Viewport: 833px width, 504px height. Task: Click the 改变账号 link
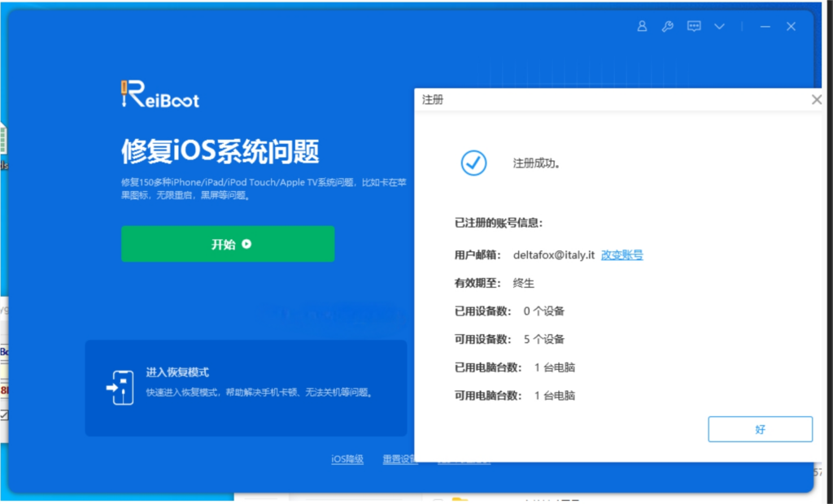(622, 254)
